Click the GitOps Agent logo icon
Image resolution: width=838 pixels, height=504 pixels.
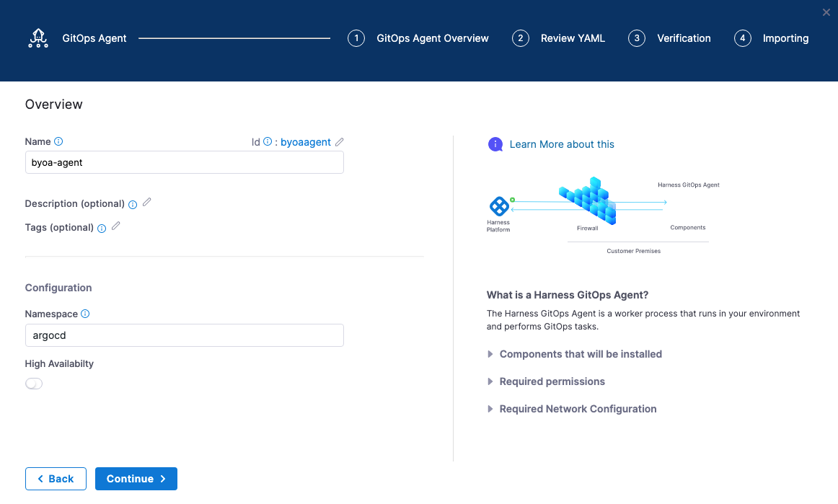click(38, 38)
